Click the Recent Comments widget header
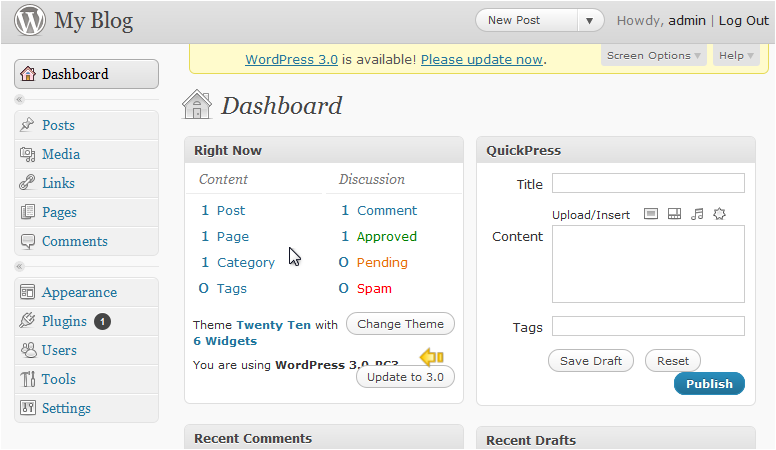 tap(324, 438)
